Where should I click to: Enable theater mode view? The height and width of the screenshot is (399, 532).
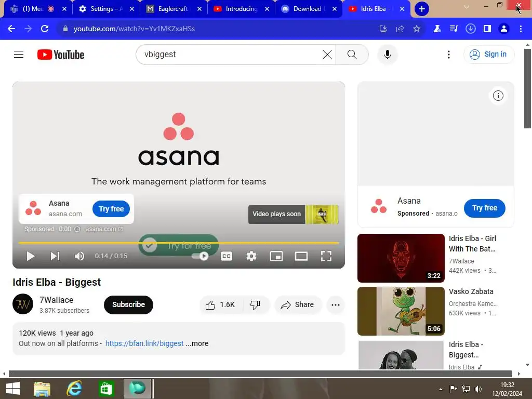pos(301,256)
